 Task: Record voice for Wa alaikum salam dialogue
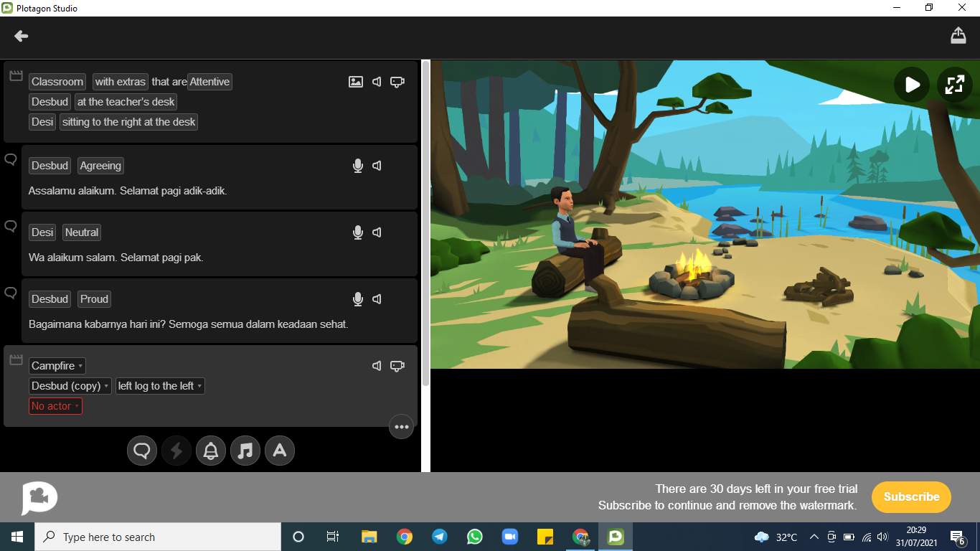(x=358, y=232)
